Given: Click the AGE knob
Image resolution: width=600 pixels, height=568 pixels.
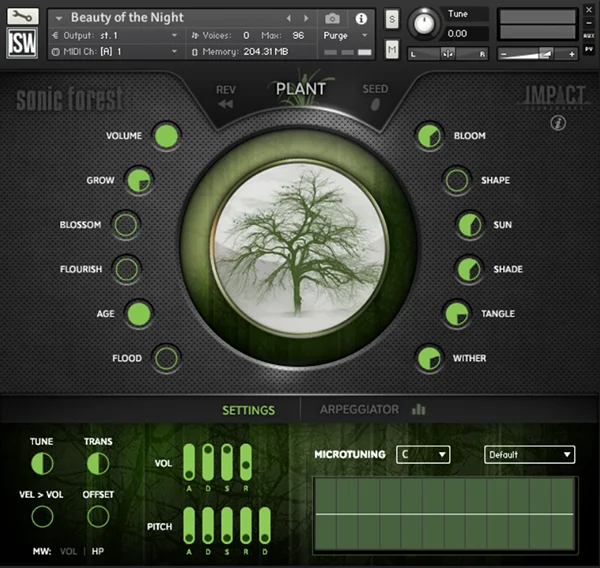Looking at the screenshot, I should 139,314.
